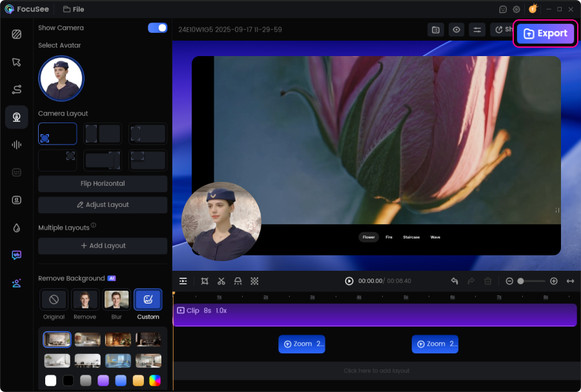The image size is (581, 392).
Task: Redo the last undone action
Action: click(x=471, y=281)
